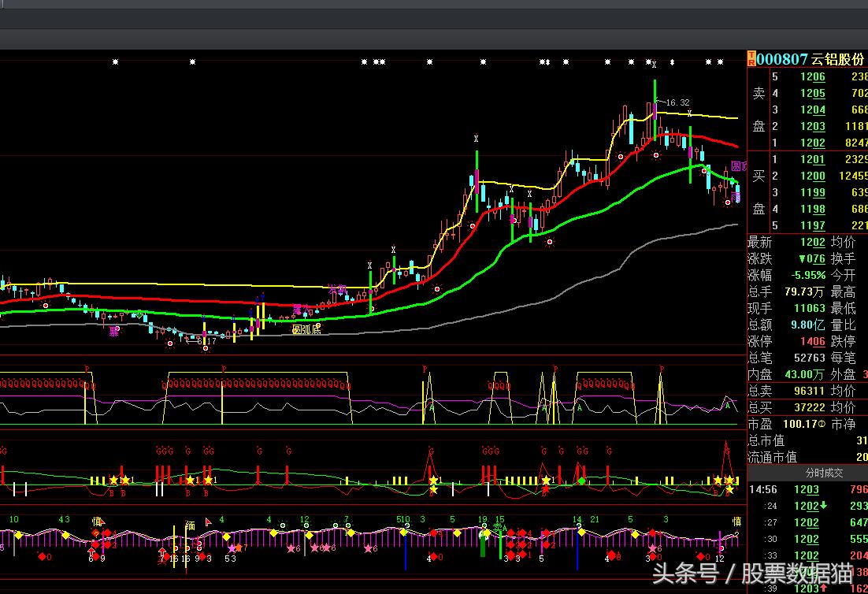Click the yellow 圆弧底 pattern label on chart
The height and width of the screenshot is (594, 868).
point(306,329)
